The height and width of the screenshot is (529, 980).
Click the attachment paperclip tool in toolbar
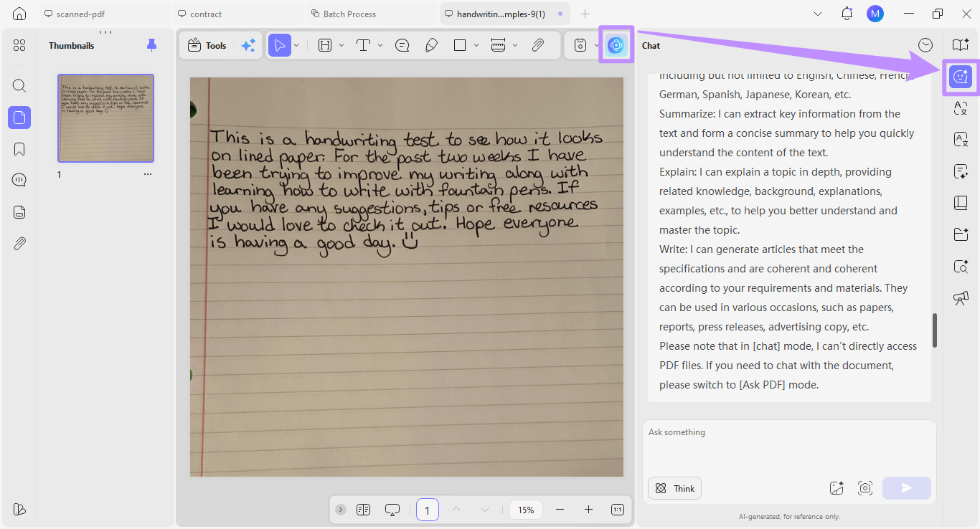point(538,45)
